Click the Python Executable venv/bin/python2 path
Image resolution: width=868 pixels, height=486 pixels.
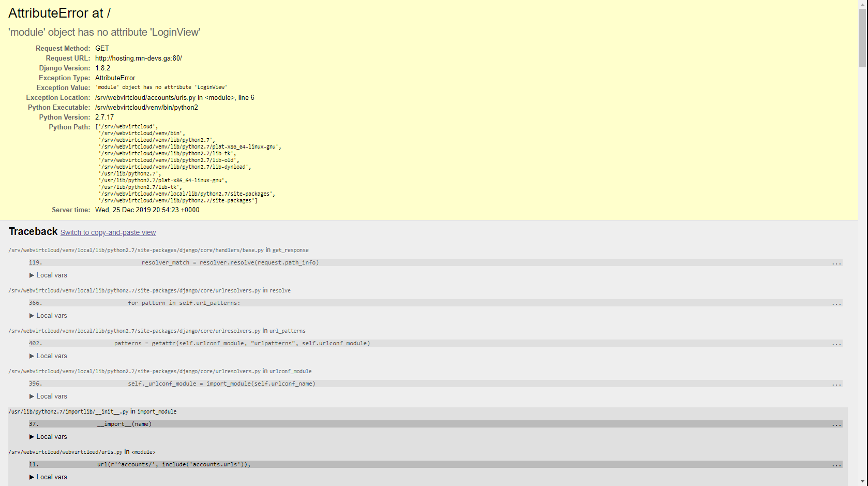(x=146, y=108)
